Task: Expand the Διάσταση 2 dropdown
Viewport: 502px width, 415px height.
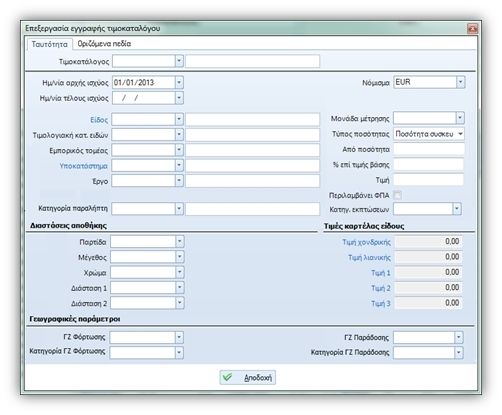Action: pos(179,303)
